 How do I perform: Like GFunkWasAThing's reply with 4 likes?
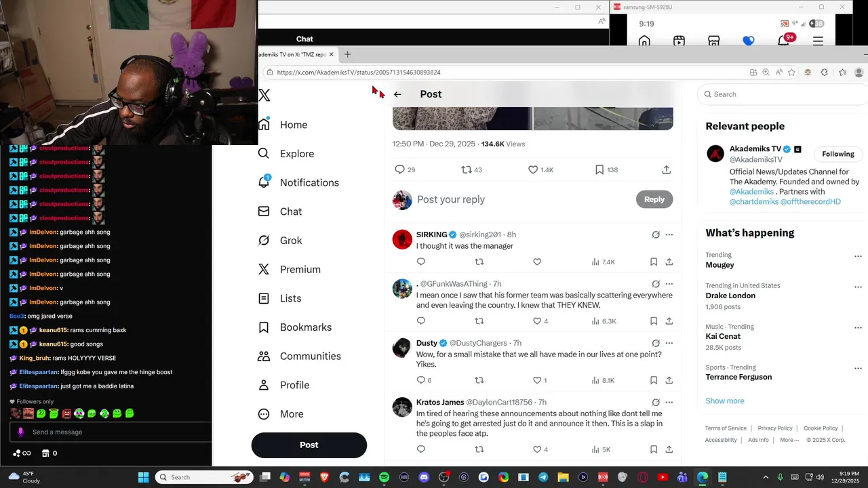(537, 321)
